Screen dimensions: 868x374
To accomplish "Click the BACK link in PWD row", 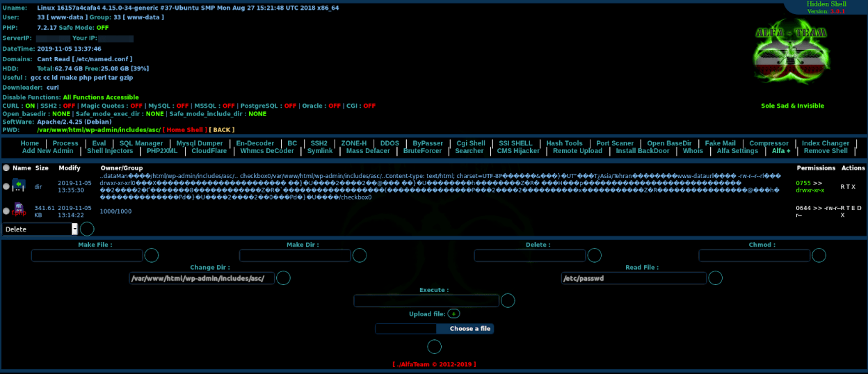I will 222,130.
